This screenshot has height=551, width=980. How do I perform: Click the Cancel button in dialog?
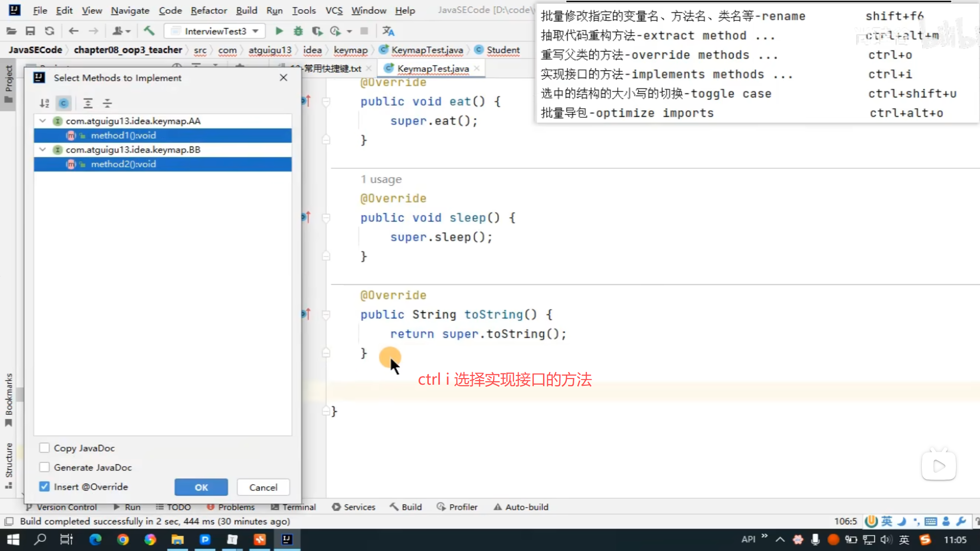coord(263,487)
